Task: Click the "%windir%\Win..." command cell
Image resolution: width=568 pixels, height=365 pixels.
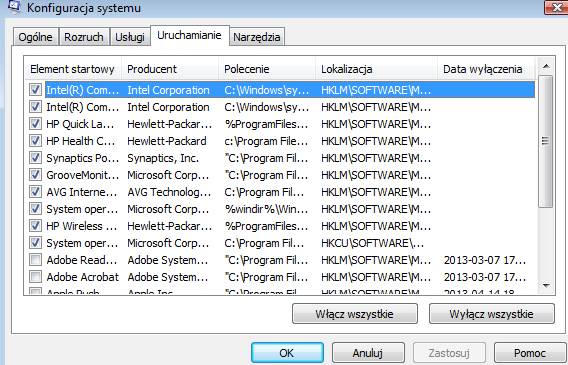Action: 266,209
